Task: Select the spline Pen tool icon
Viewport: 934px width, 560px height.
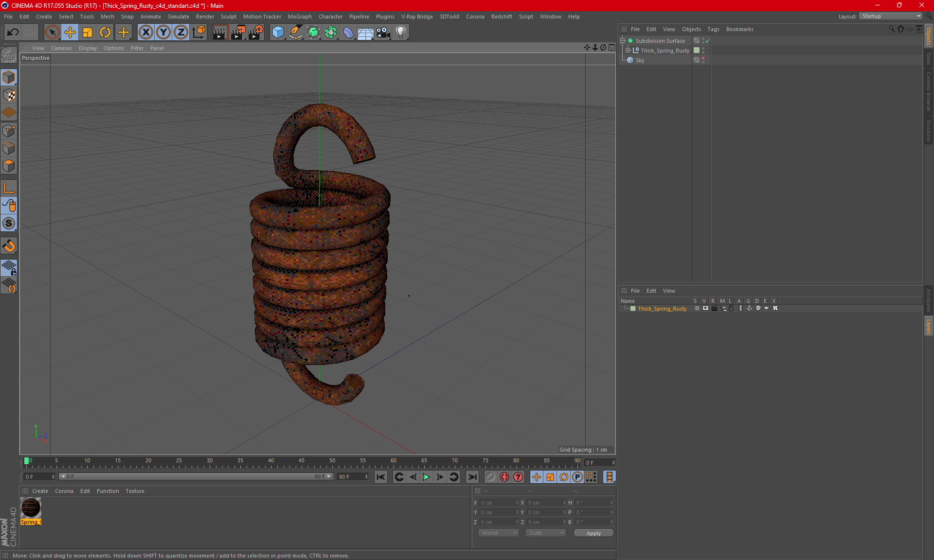Action: [296, 33]
